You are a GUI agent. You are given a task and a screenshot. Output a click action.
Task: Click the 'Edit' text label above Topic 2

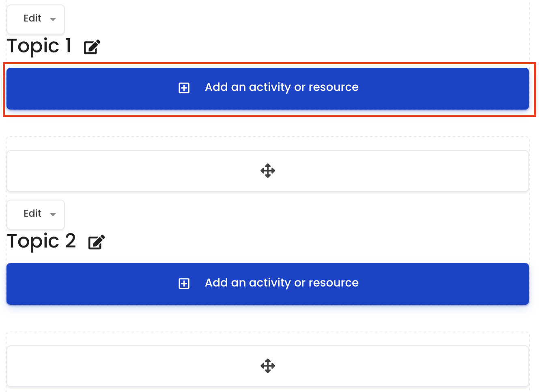tap(32, 213)
